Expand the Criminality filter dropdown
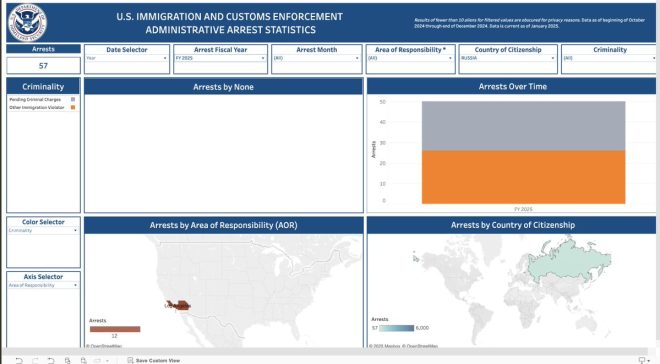660x364 pixels. click(x=609, y=58)
